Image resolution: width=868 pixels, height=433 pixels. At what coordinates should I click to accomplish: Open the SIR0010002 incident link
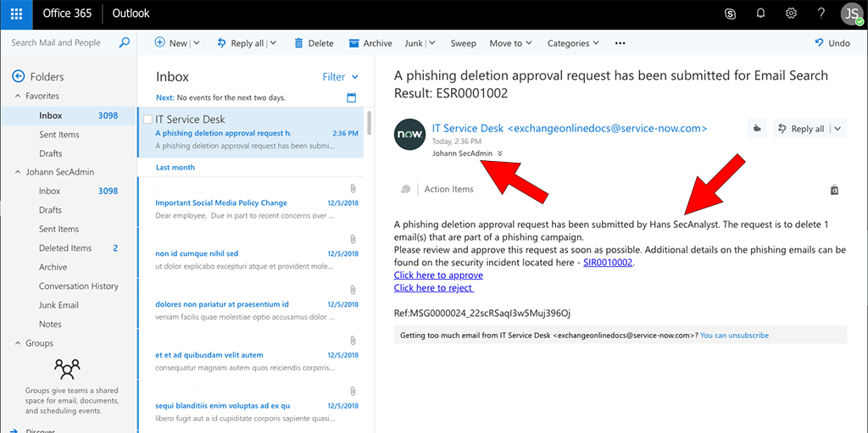607,263
